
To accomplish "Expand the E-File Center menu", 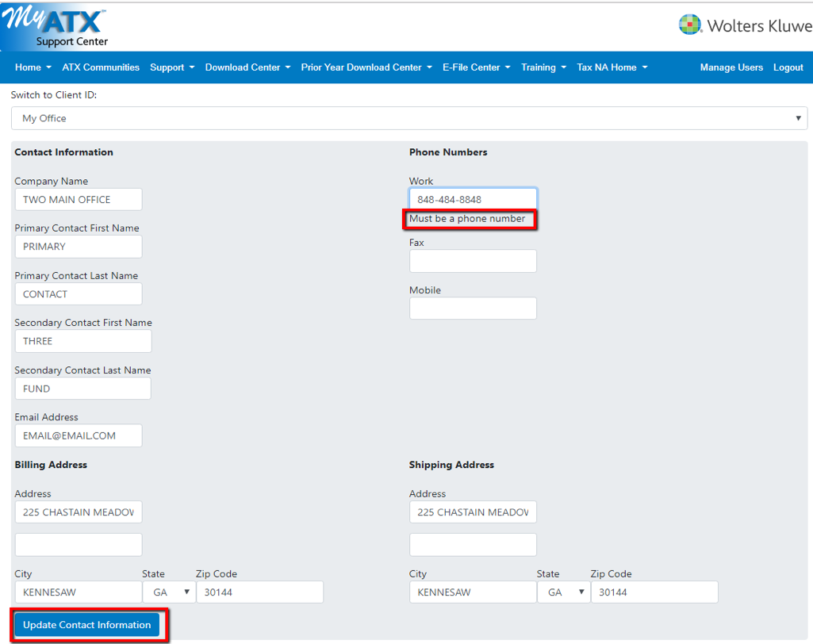I will click(476, 67).
